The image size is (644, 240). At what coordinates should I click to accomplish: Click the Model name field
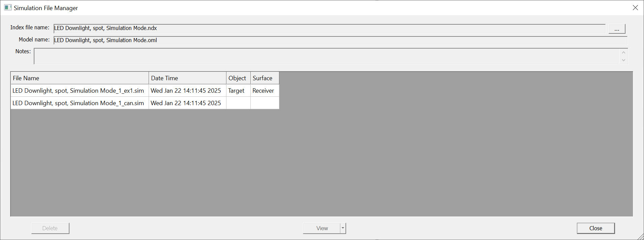pos(340,40)
